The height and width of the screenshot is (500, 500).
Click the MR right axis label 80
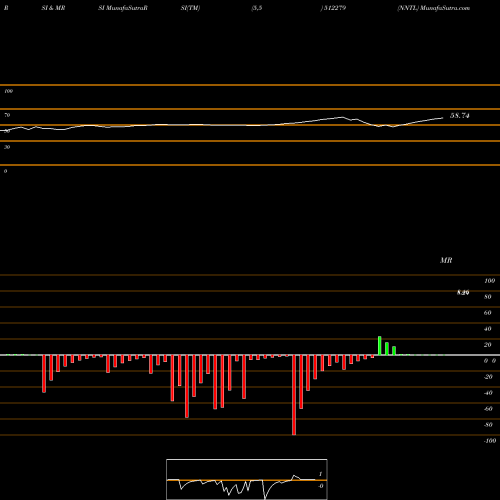[488, 297]
